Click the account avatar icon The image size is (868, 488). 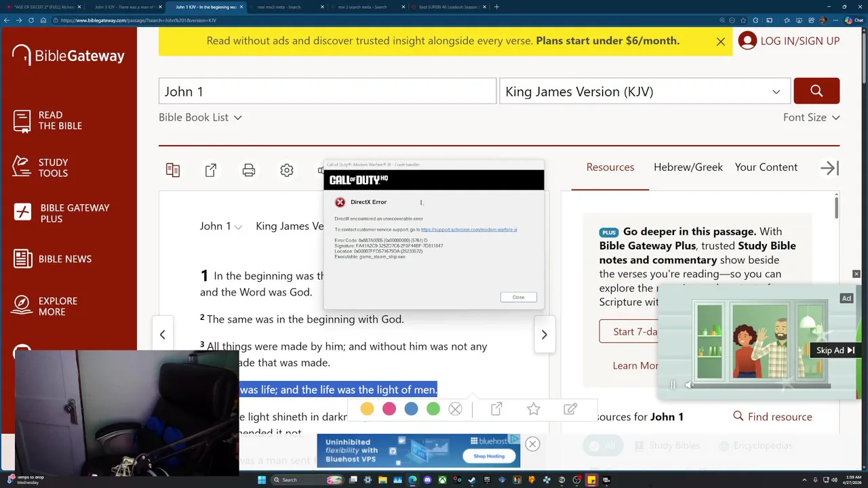(747, 41)
